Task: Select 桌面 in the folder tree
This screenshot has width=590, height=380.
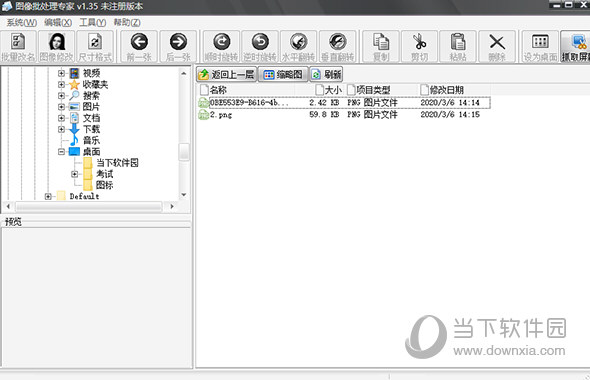Action: click(91, 152)
